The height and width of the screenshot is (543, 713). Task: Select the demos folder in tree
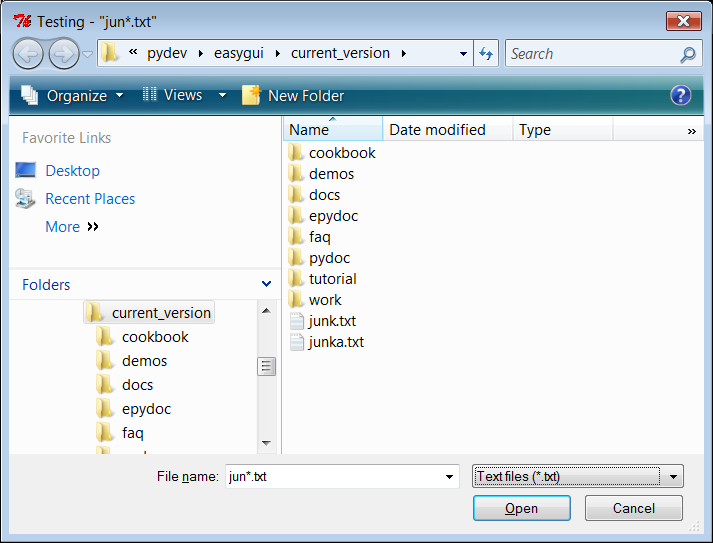click(x=144, y=361)
